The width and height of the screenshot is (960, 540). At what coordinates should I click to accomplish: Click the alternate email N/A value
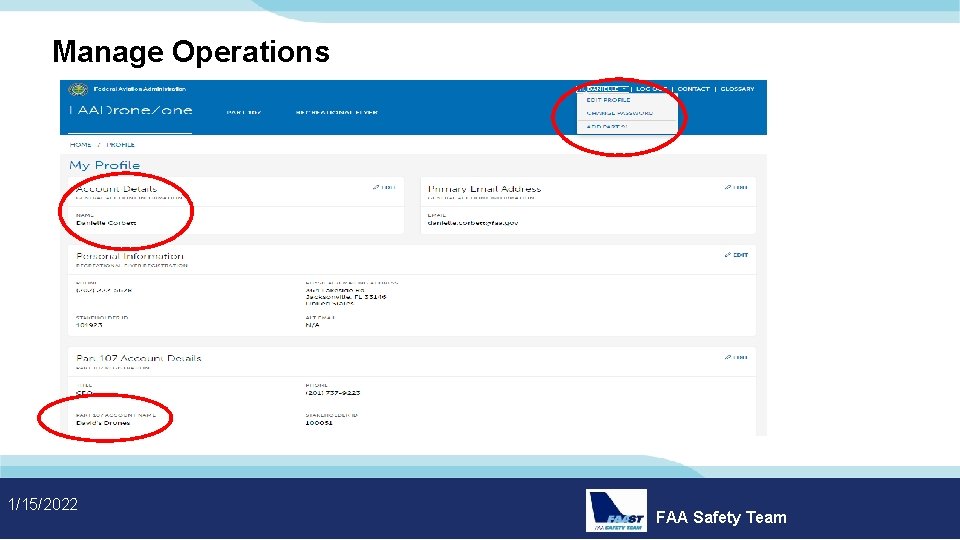tap(312, 325)
